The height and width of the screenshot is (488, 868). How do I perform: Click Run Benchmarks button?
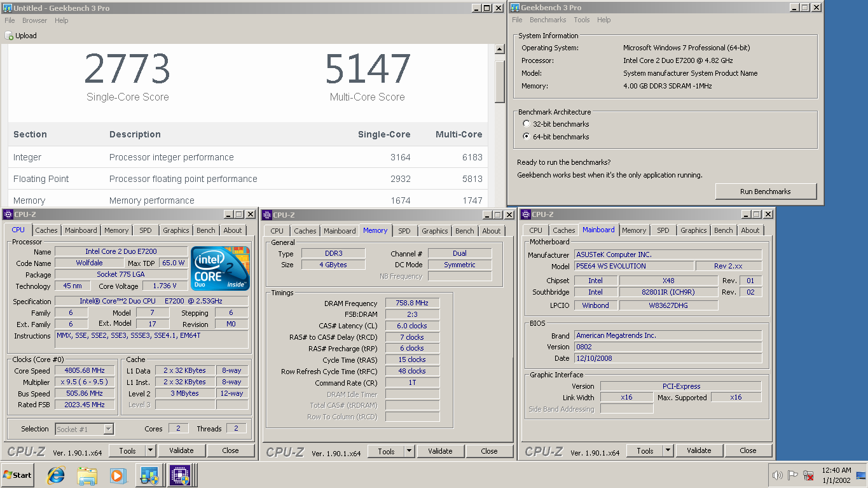[x=766, y=192]
